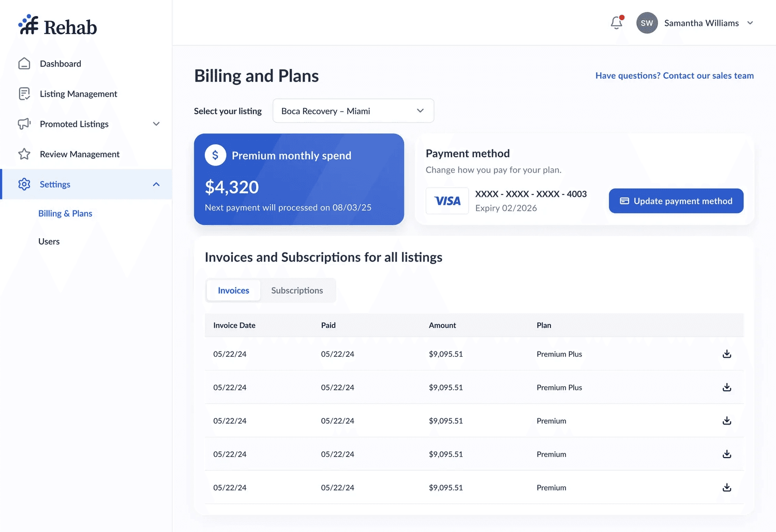Click the Paid column header
The image size is (776, 532).
pos(329,325)
